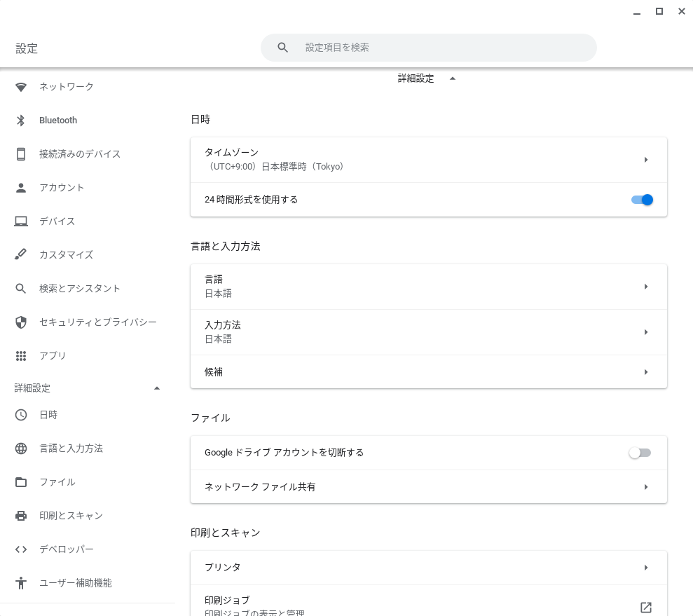693x616 pixels.
Task: Jump to 印刷とスキャン in sidebar
Action: [x=71, y=516]
